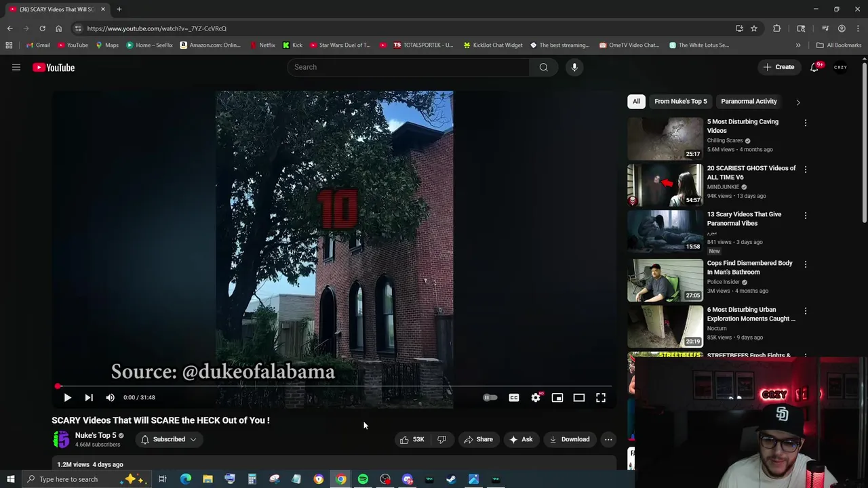Mute the video volume
The image size is (868, 488).
[110, 398]
